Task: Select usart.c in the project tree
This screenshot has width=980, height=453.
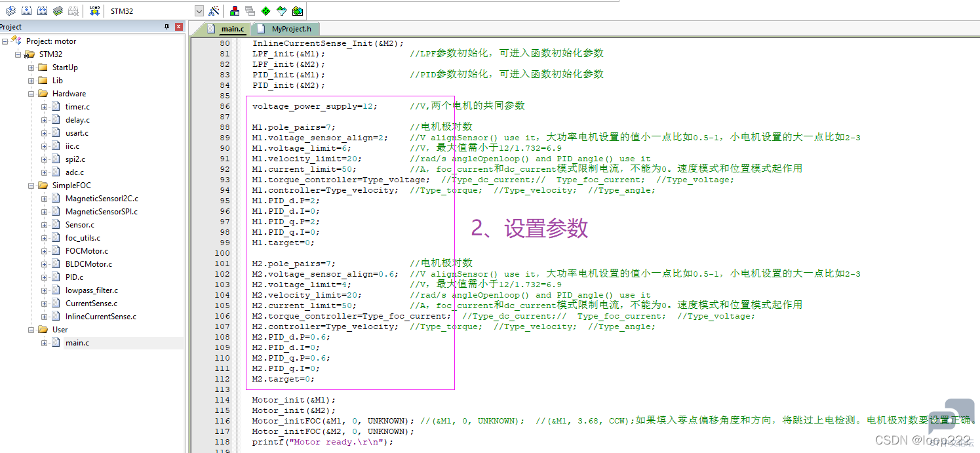Action: (x=77, y=133)
